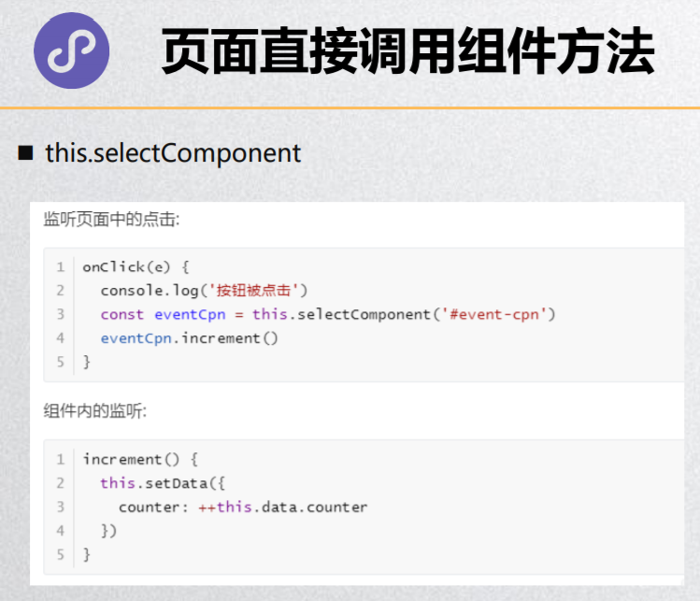Click the this.setData code line
This screenshot has width=700, height=601.
(x=163, y=483)
